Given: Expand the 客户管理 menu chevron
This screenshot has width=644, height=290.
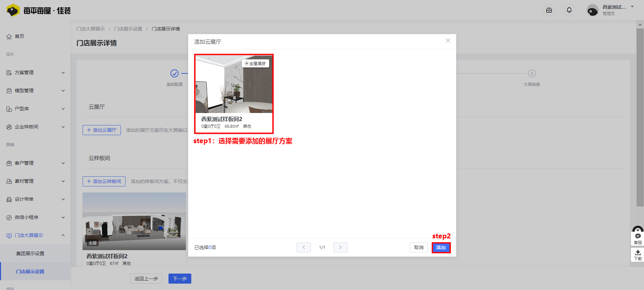Looking at the screenshot, I should pyautogui.click(x=63, y=163).
